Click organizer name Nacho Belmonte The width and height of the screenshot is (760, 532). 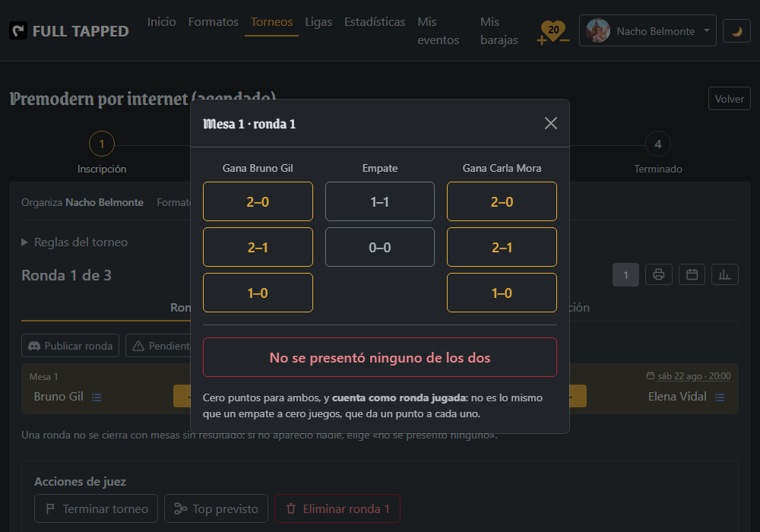tap(104, 202)
